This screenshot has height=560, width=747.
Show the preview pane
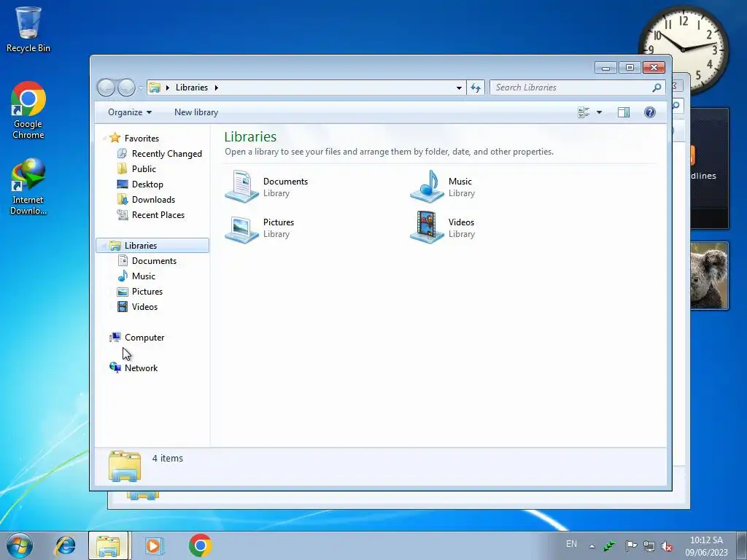pos(624,112)
